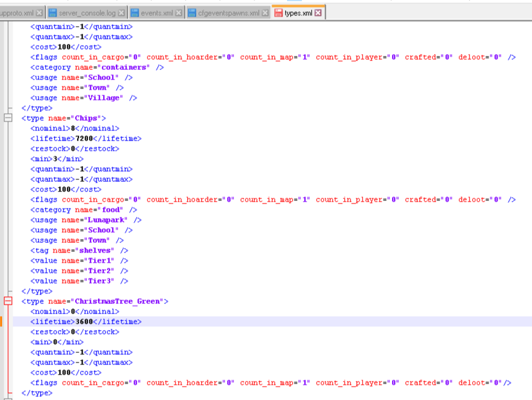Switch to the server_console.log tab
The width and height of the screenshot is (532, 400).
[87, 13]
